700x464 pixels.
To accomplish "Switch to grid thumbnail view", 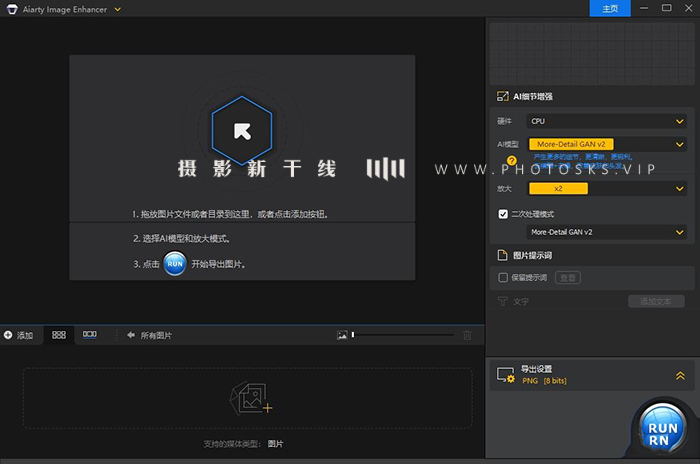I will 58,335.
